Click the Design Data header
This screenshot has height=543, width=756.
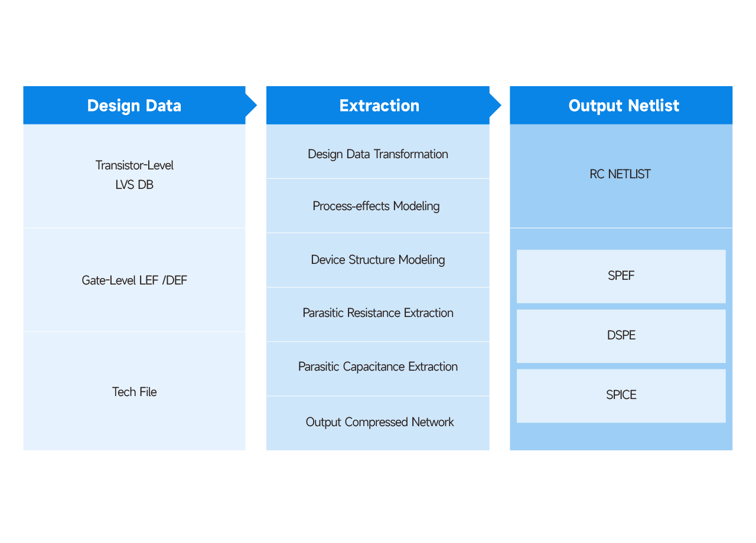tap(134, 106)
